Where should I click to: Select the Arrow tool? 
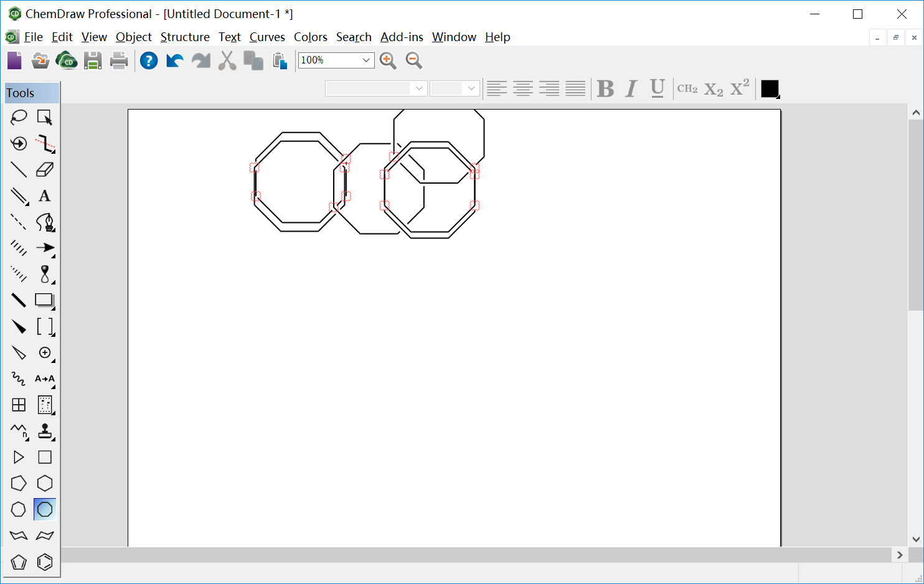[x=45, y=248]
